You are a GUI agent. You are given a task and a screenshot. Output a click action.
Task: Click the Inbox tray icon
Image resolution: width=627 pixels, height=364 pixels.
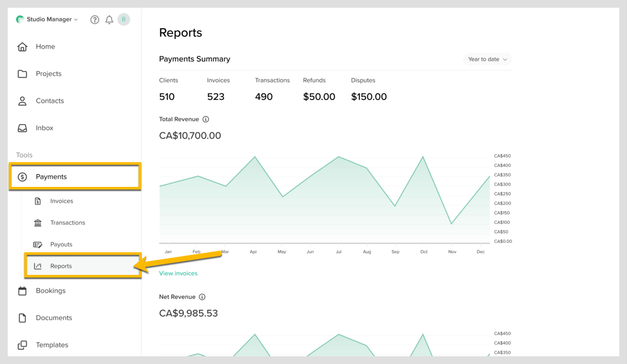(x=22, y=128)
